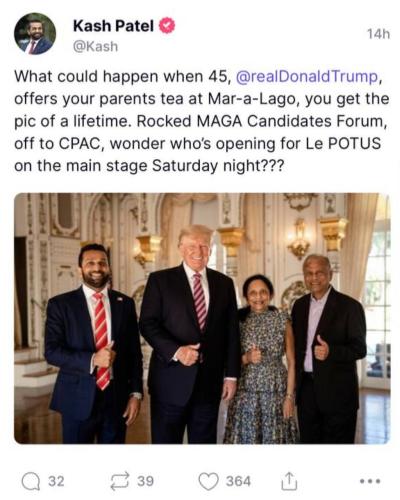The width and height of the screenshot is (400, 500).
Task: Open Kash Patel's profile avatar
Action: pos(35,34)
